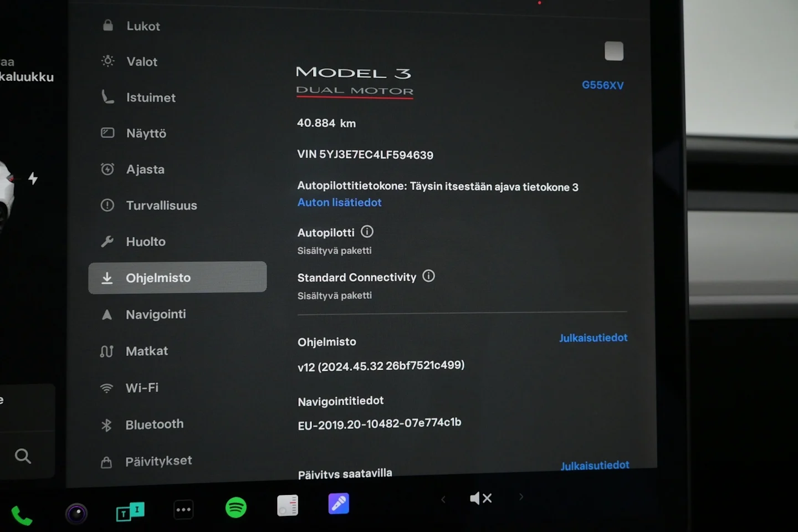Tap the charging lightning bolt icon
Viewport: 798px width, 532px height.
33,178
